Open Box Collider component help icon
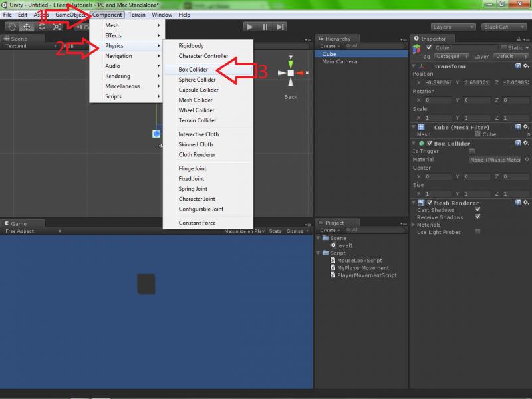 [x=518, y=143]
